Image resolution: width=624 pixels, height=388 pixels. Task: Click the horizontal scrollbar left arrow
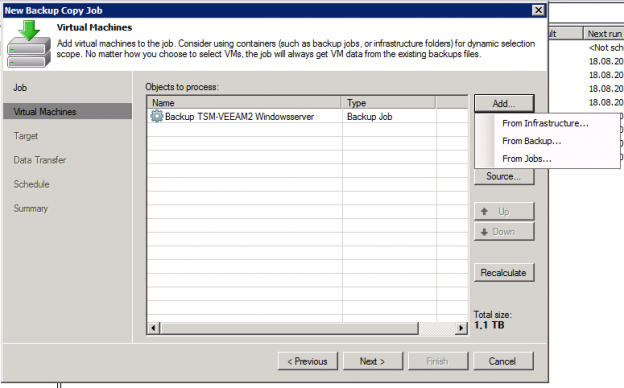154,328
